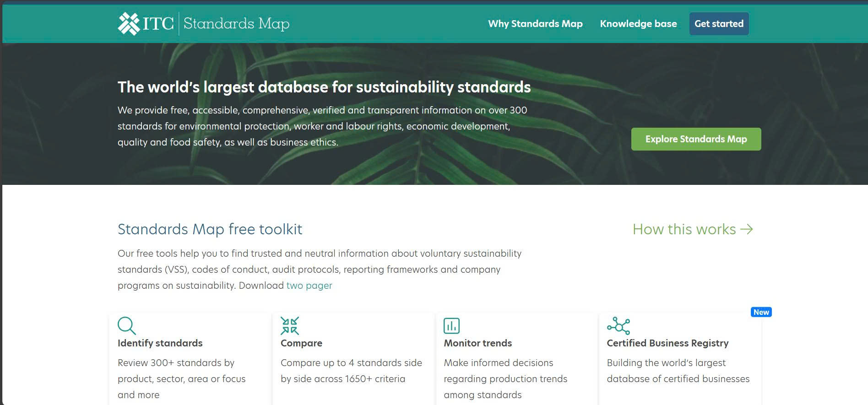Screen dimensions: 868x405
Task: Follow the How this works link
Action: coord(684,229)
